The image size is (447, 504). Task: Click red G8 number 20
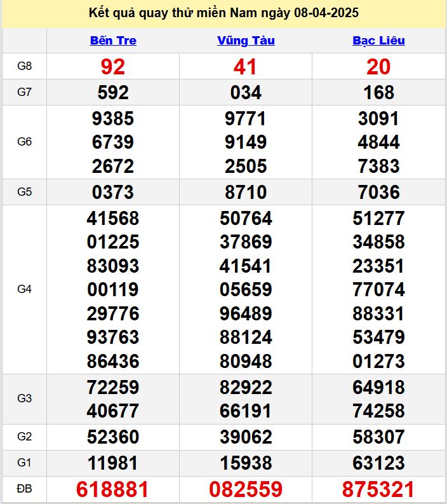coord(378,67)
